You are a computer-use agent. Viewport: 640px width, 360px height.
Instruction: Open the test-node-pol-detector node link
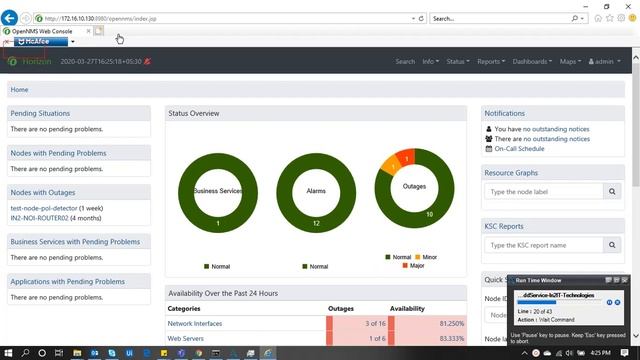pos(44,208)
